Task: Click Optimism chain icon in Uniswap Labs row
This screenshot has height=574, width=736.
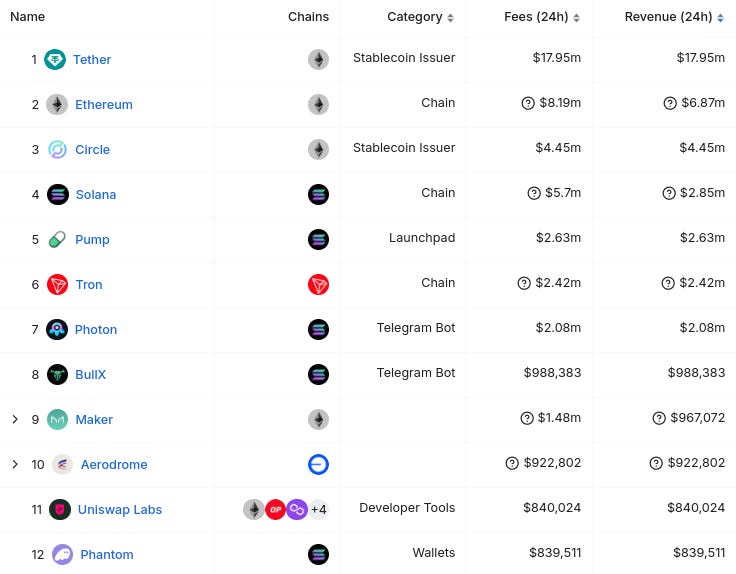Action: [x=276, y=510]
